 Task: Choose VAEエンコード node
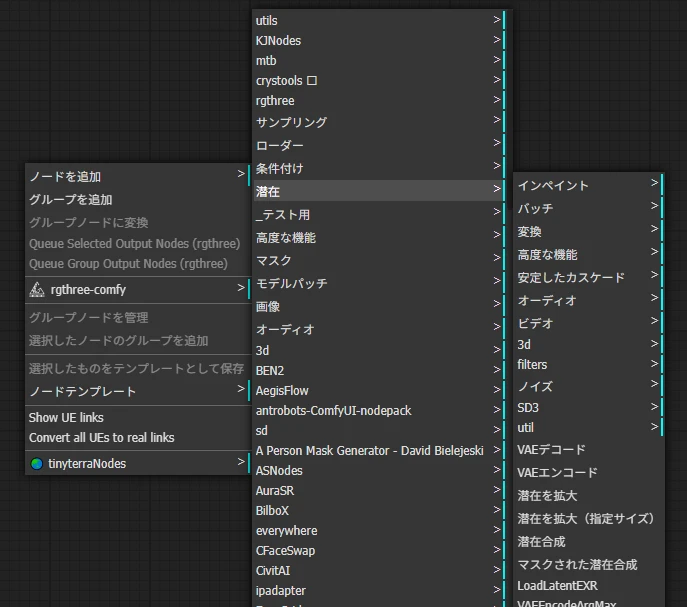(x=557, y=473)
